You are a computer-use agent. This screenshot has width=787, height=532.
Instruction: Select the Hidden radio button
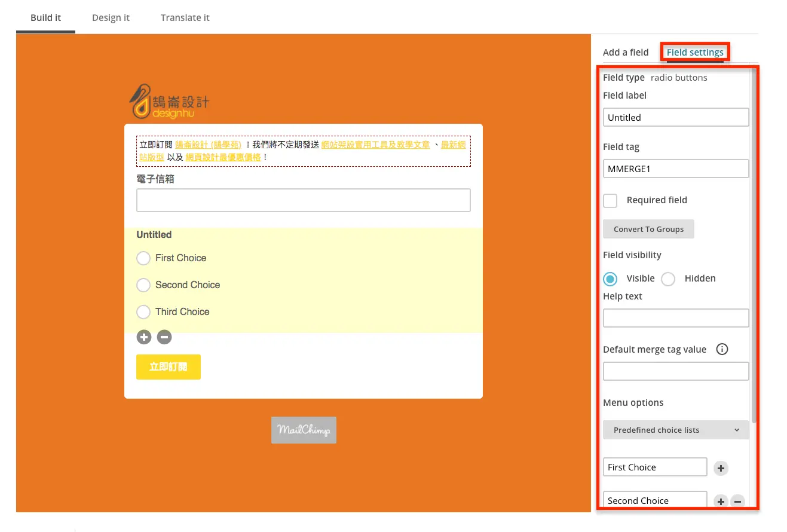668,279
